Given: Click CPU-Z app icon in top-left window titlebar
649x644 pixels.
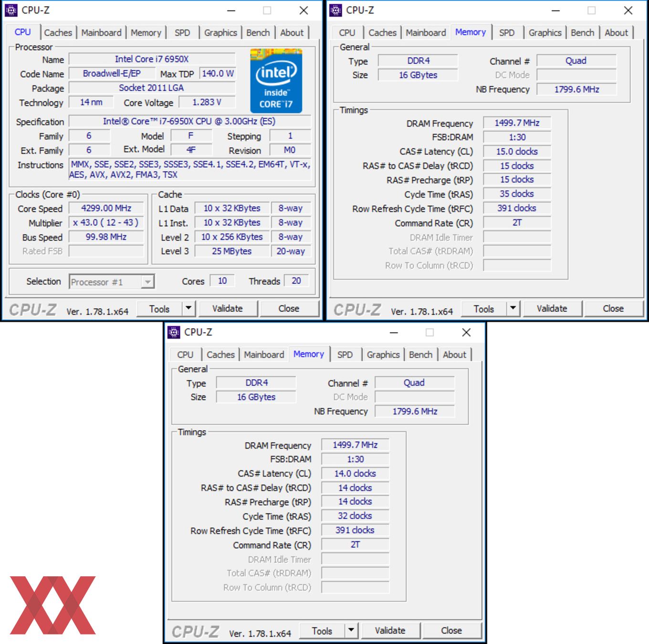Looking at the screenshot, I should 11,10.
